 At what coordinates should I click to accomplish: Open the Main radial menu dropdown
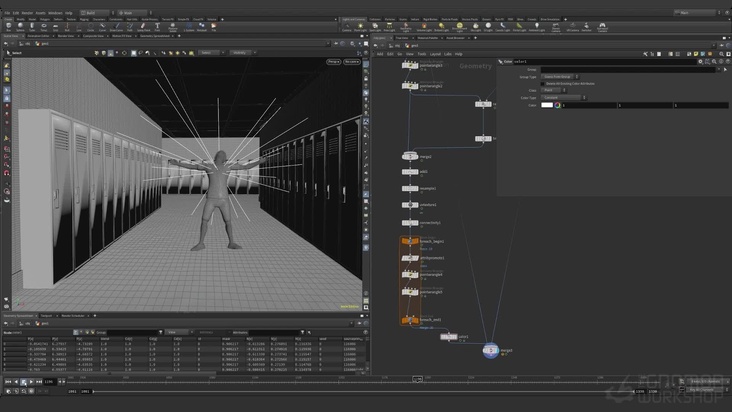(x=134, y=13)
